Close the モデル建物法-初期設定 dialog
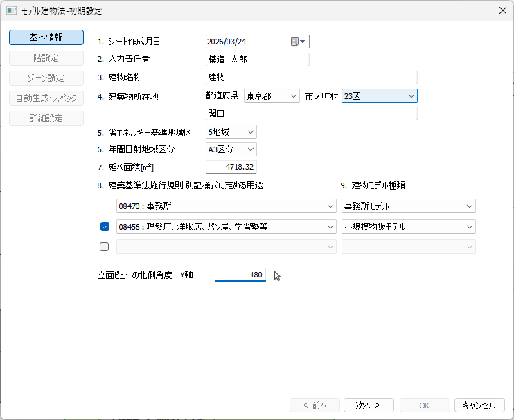This screenshot has width=514, height=420. pyautogui.click(x=502, y=10)
